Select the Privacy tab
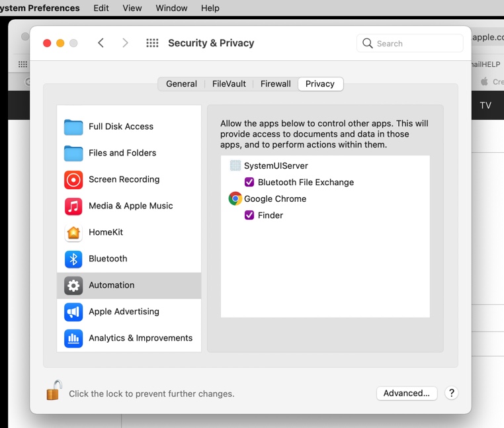Image resolution: width=504 pixels, height=428 pixels. 320,84
